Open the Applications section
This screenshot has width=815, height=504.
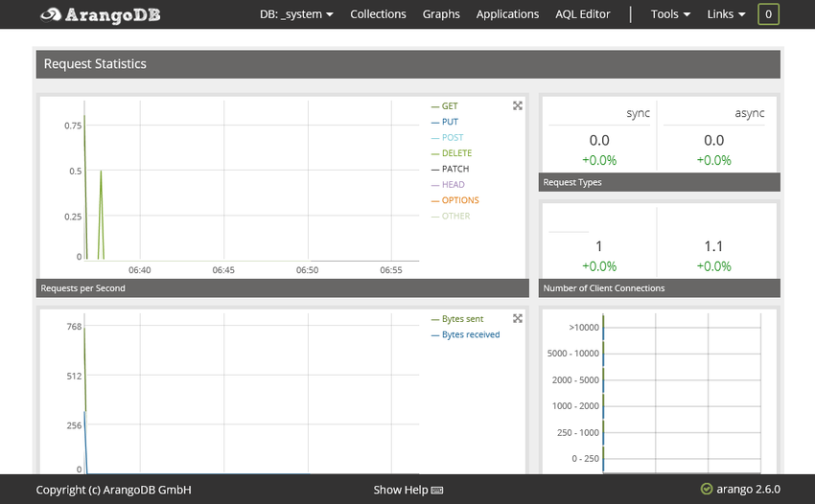tap(507, 14)
